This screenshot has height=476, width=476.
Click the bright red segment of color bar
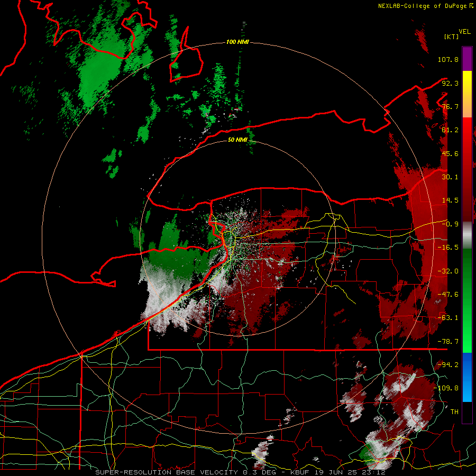467,169
